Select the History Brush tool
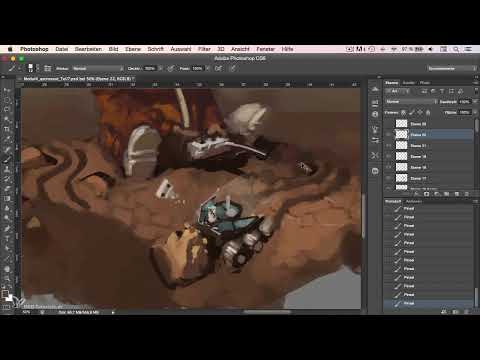 point(7,179)
